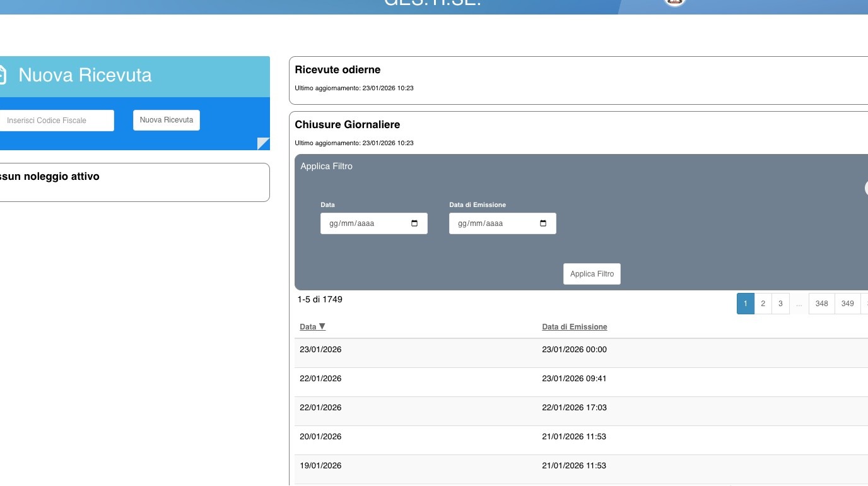Image resolution: width=868 pixels, height=486 pixels.
Task: Go to page 3 of results
Action: 780,304
